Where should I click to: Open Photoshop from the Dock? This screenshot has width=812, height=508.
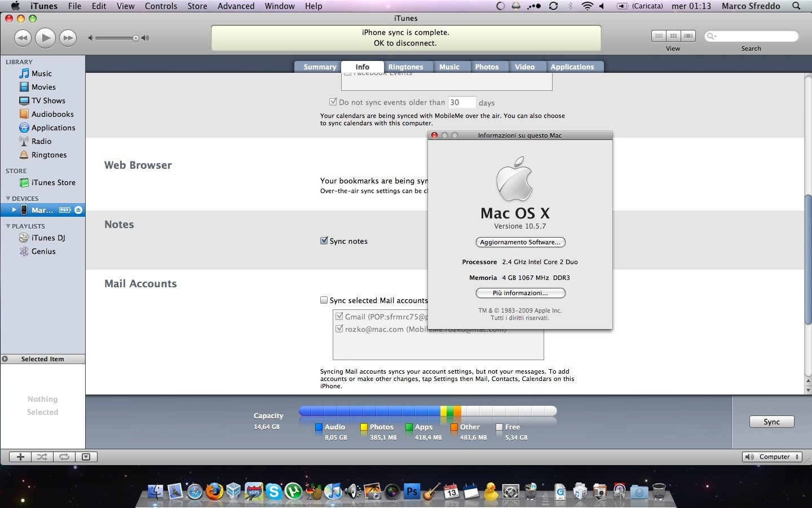coord(412,492)
